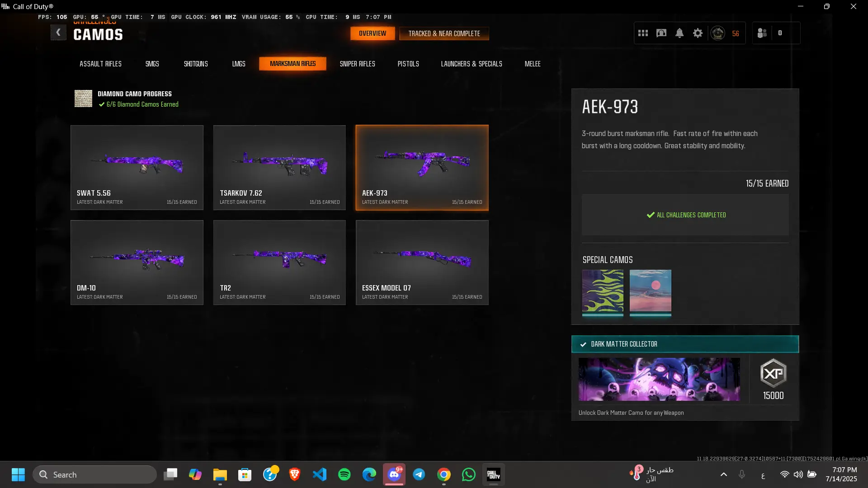Go back using the arrow chevron

point(58,33)
